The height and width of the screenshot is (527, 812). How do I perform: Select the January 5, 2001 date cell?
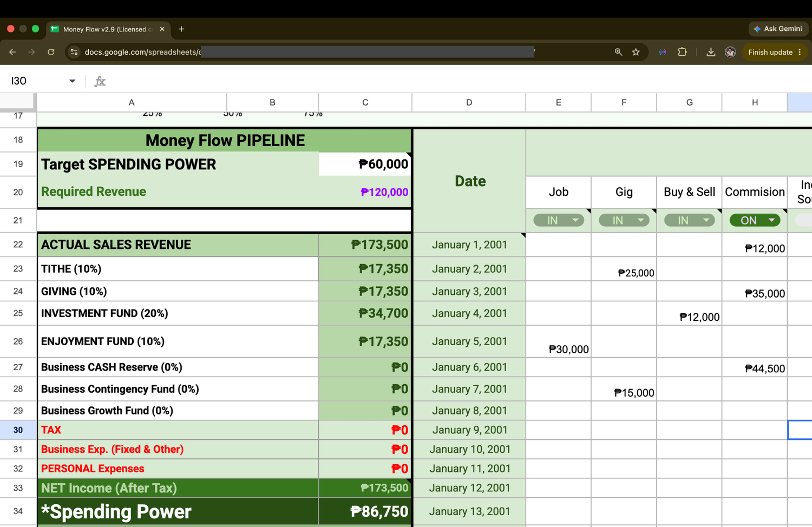469,341
